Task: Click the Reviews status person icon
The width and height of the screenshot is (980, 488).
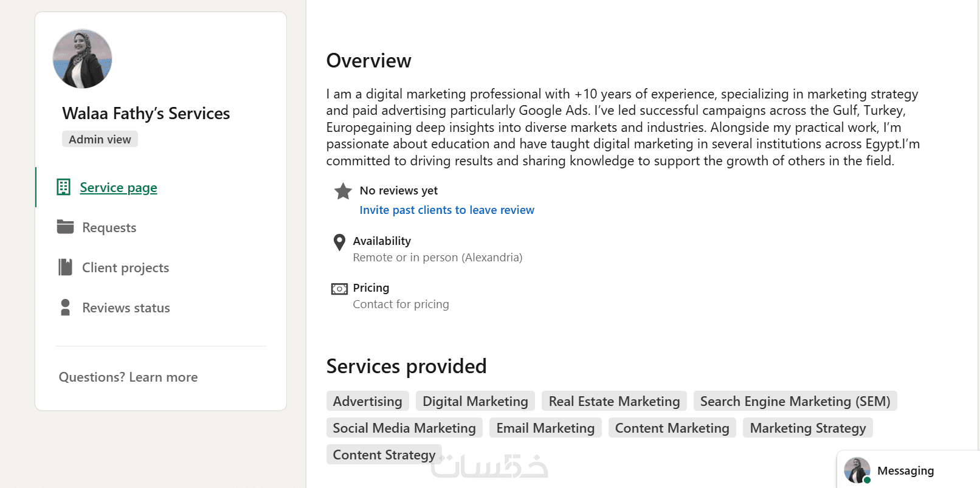Action: [65, 308]
